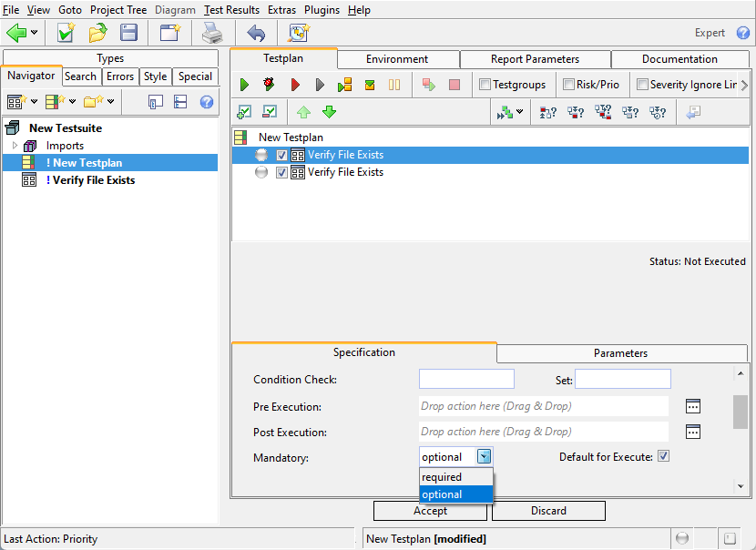This screenshot has height=550, width=756.
Task: Click the save floppy disk icon
Action: (x=129, y=33)
